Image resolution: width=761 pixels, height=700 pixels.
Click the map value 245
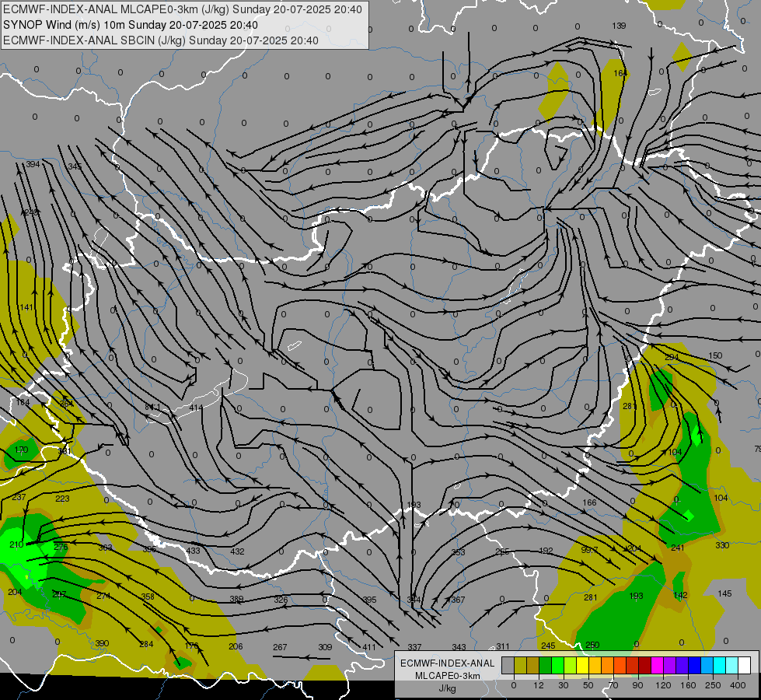pyautogui.click(x=548, y=645)
